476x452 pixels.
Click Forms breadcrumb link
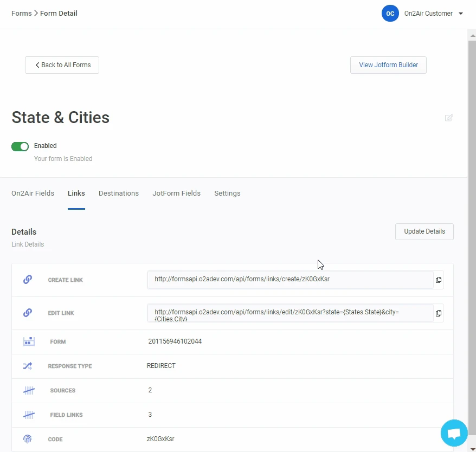point(21,14)
